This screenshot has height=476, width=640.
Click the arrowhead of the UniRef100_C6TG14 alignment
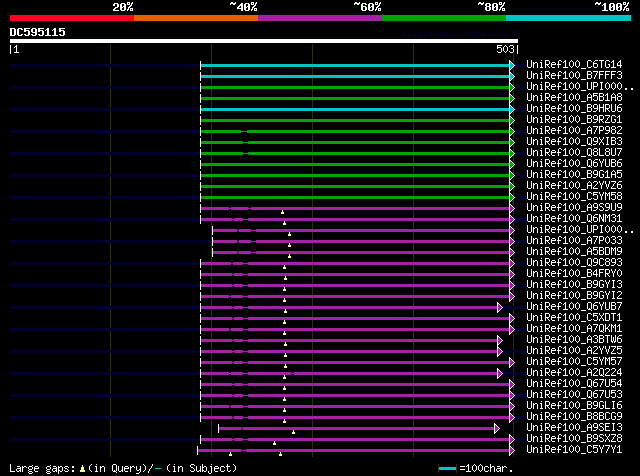[512, 65]
